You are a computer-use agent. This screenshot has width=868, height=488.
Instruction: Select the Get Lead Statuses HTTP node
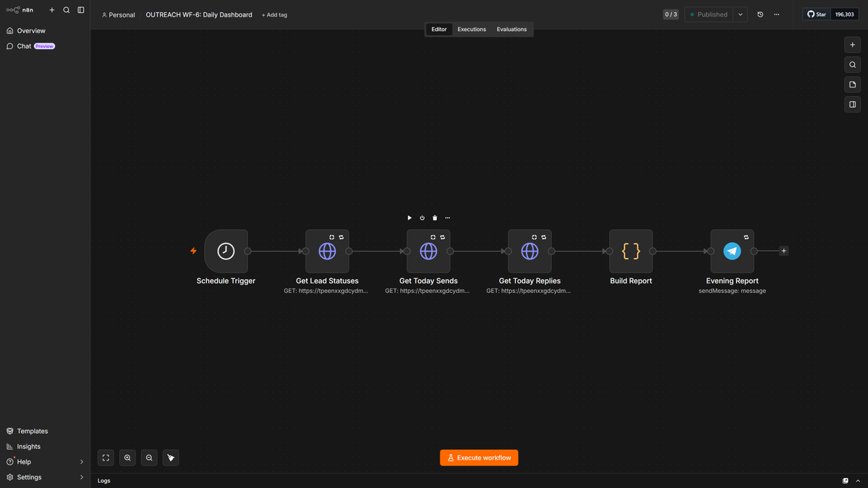point(327,251)
